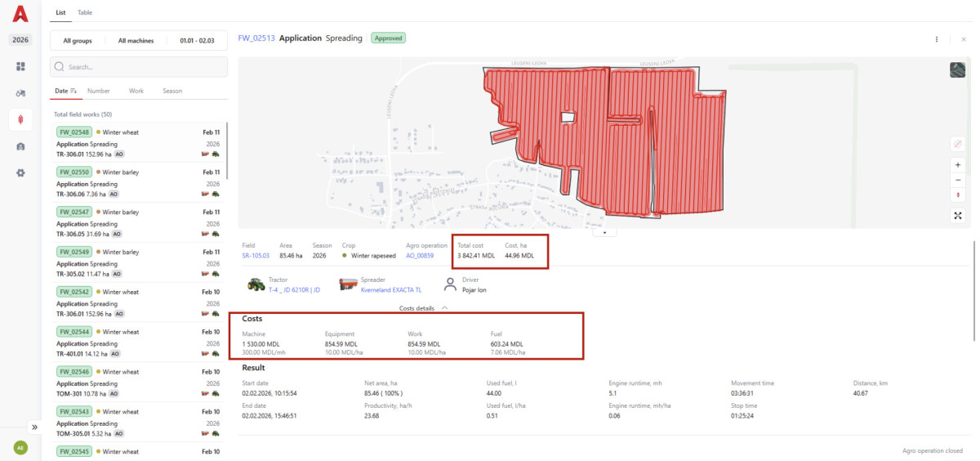Toggle the track visibility button on map
Image resolution: width=980 pixels, height=461 pixels.
pos(958,144)
